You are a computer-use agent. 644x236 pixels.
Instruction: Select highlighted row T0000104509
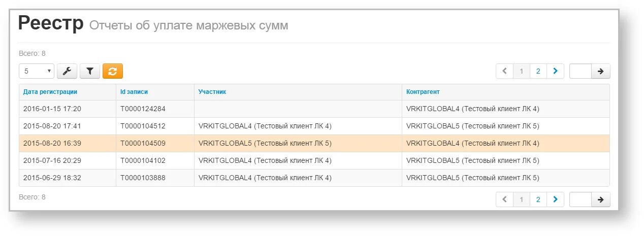[314, 143]
